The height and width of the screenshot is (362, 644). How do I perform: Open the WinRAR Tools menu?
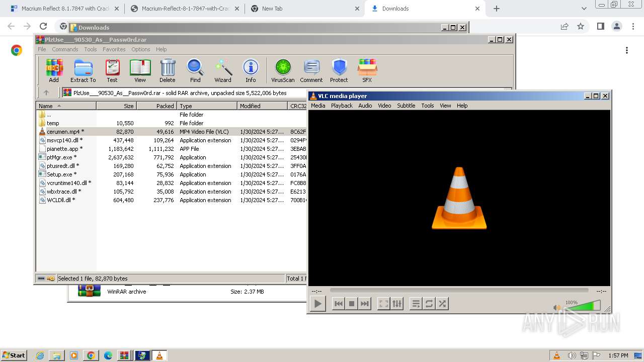(91, 49)
